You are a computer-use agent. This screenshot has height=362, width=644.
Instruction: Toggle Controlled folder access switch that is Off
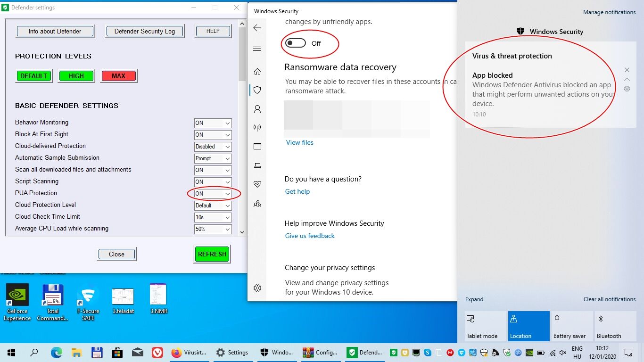296,43
